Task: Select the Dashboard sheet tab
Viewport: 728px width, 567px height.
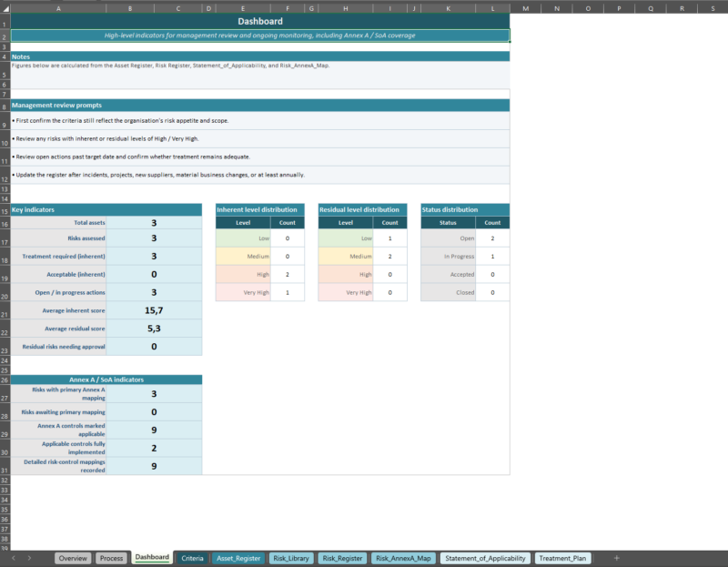Action: 152,557
